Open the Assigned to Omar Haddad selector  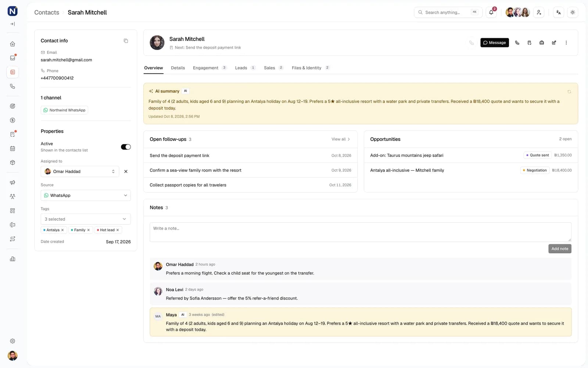pyautogui.click(x=80, y=171)
